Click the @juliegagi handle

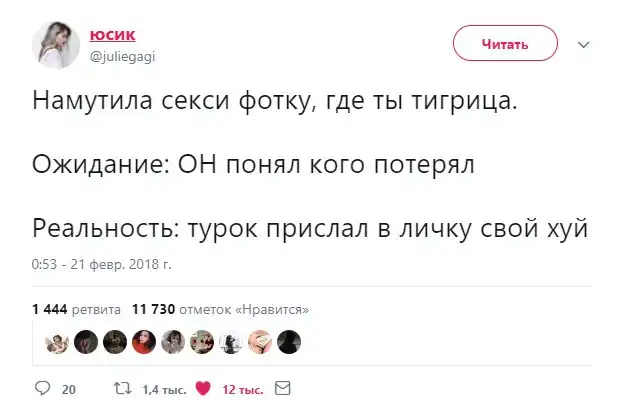click(x=123, y=56)
